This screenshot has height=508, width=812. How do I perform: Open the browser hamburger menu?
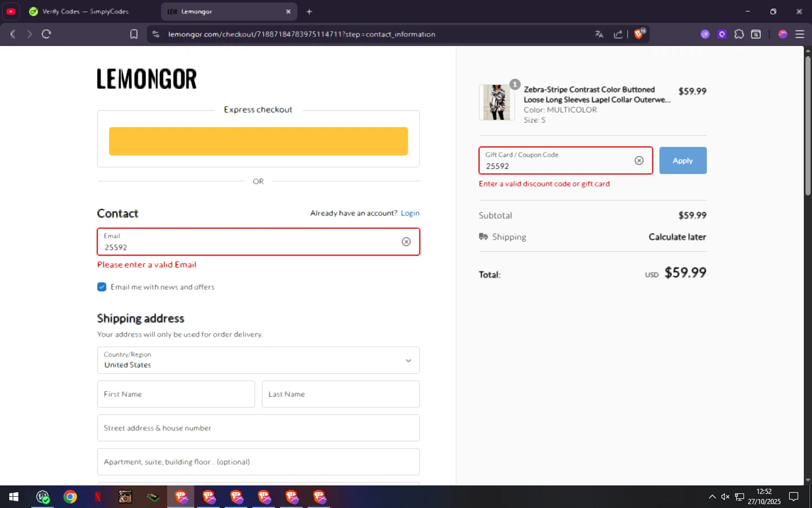tap(800, 34)
